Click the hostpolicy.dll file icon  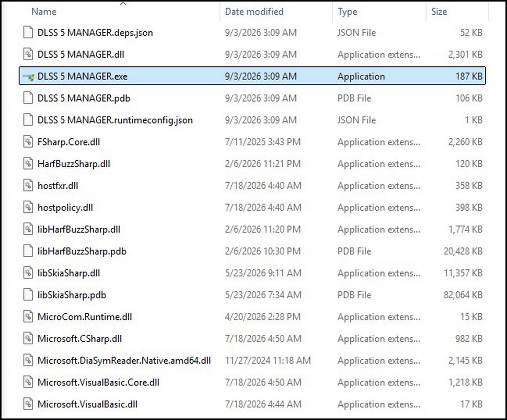pyautogui.click(x=28, y=208)
